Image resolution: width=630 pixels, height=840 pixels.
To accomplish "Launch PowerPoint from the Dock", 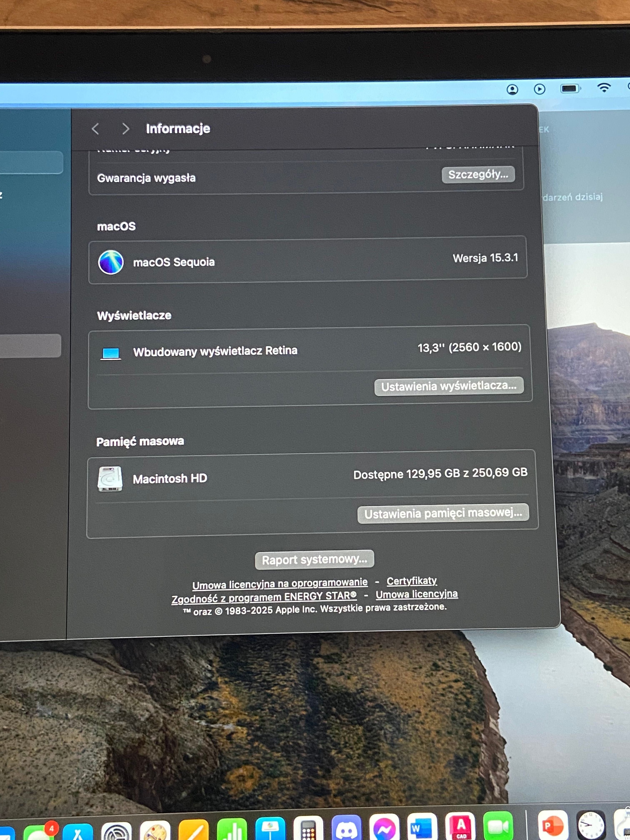I will click(553, 824).
